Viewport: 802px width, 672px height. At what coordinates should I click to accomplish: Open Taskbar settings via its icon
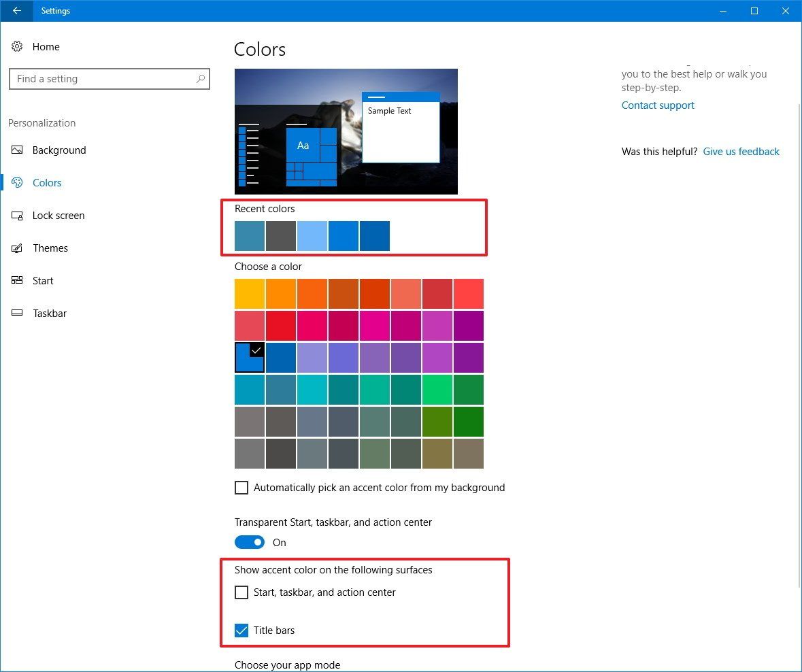[x=16, y=313]
